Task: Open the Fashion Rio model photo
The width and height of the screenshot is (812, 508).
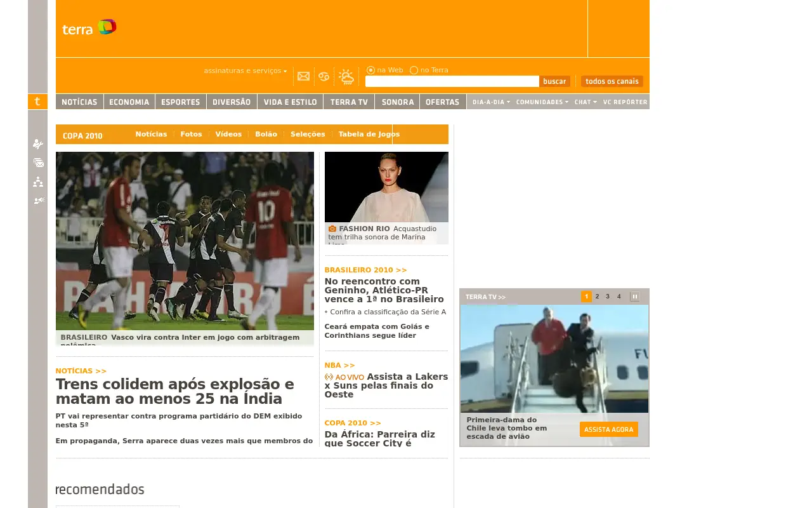Action: (386, 187)
